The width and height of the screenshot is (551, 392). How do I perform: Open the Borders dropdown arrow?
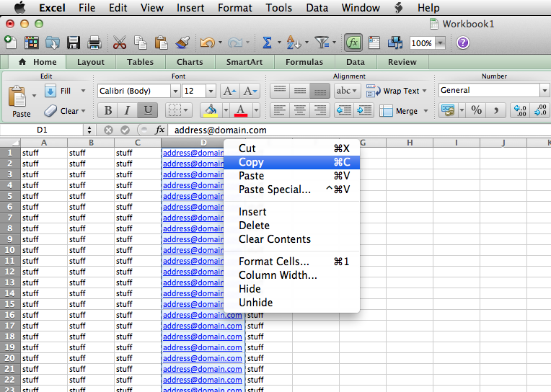pos(186,110)
